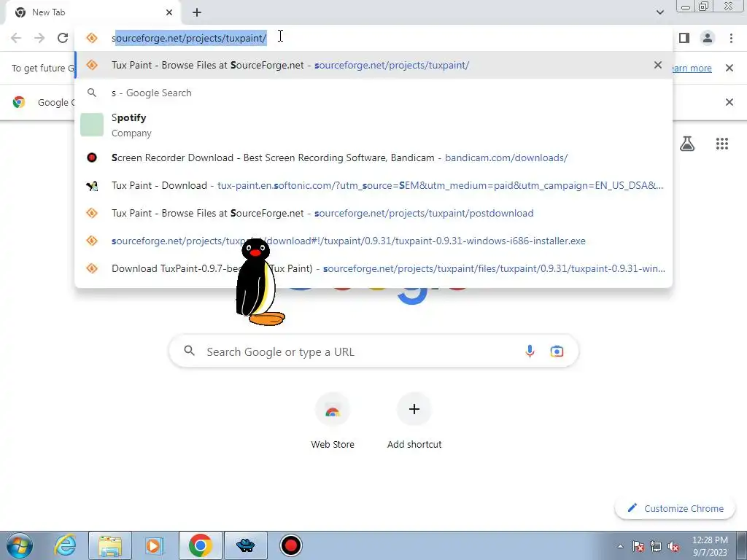The image size is (747, 560).
Task: Dismiss the Google Chrome notice bar
Action: coord(729,102)
